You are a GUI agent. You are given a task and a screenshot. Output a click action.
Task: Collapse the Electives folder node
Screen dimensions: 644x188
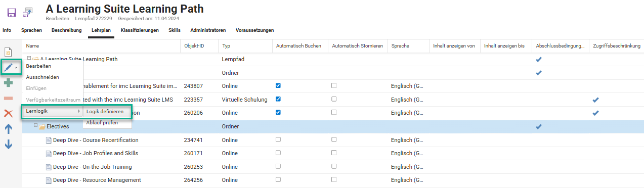tap(36, 126)
